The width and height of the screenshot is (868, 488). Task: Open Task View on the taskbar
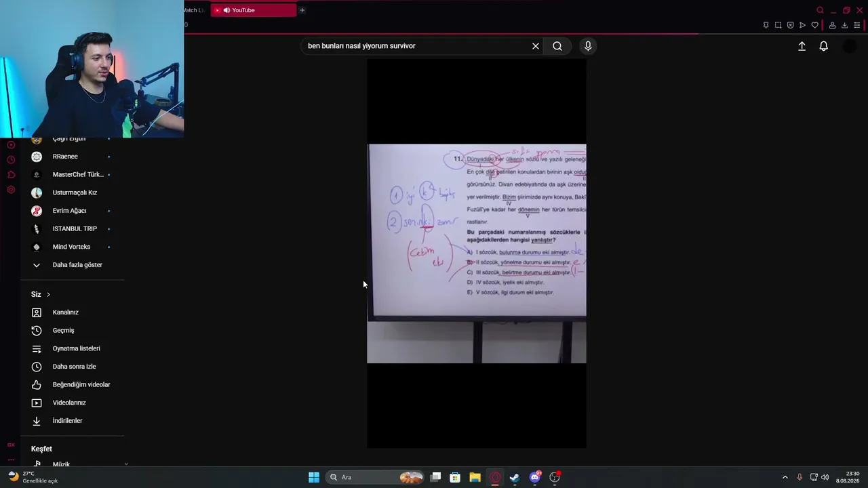(x=436, y=477)
